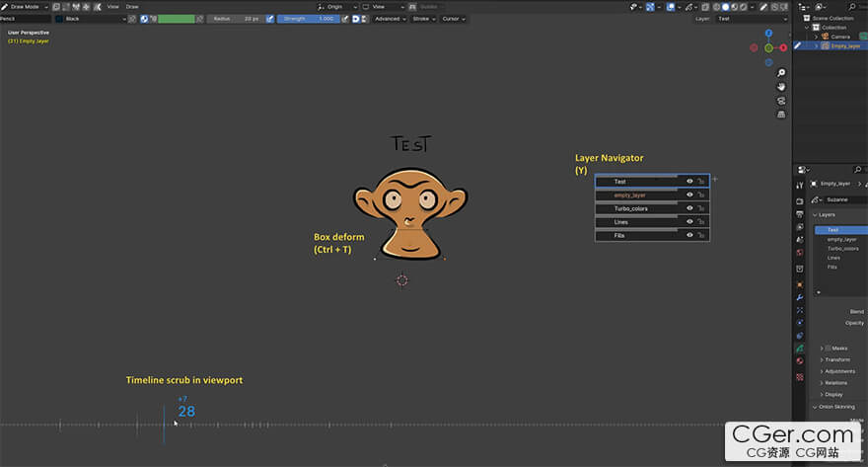
Task: Click the pan view hand icon
Action: [x=781, y=87]
